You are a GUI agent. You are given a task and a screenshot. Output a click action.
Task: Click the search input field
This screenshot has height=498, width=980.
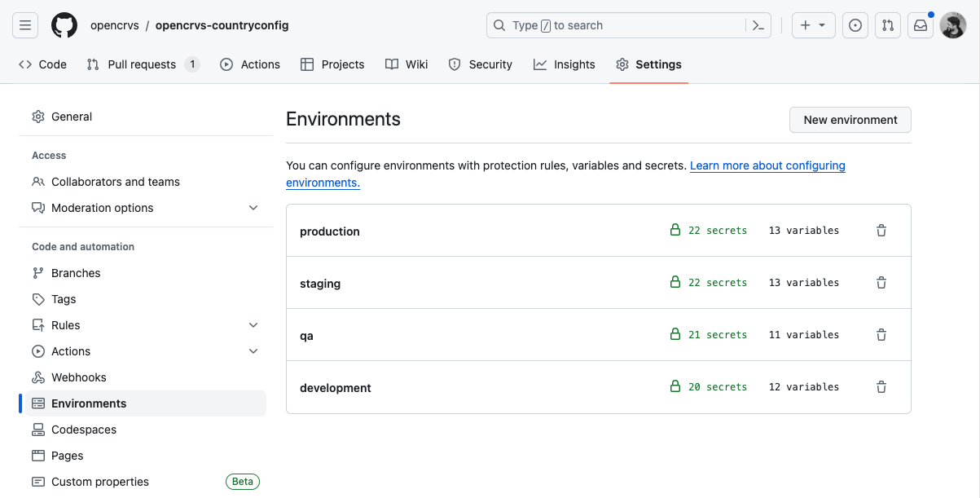pyautogui.click(x=617, y=25)
